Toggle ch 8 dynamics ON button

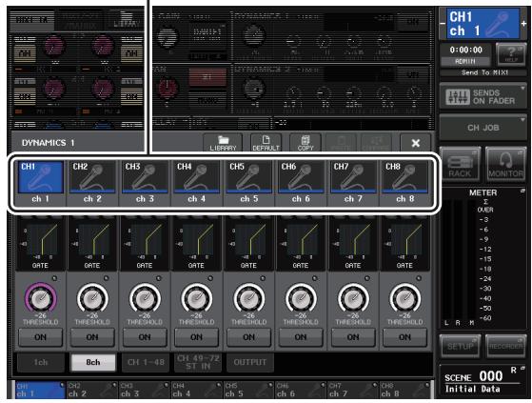pos(404,337)
